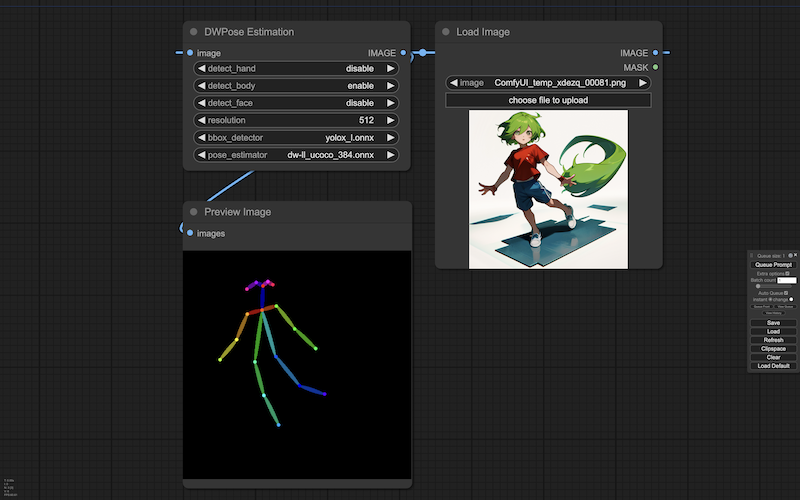800x500 pixels.
Task: Select the change radio option
Action: pyautogui.click(x=791, y=299)
